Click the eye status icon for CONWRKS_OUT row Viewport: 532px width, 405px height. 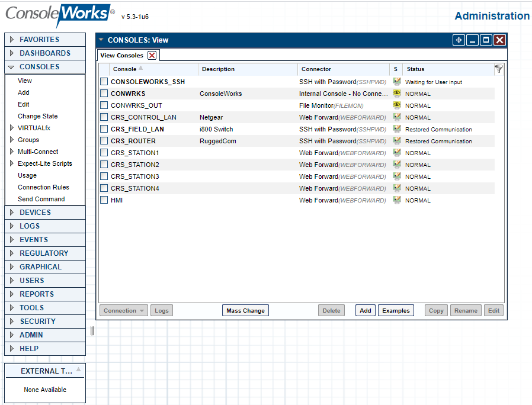pos(396,105)
